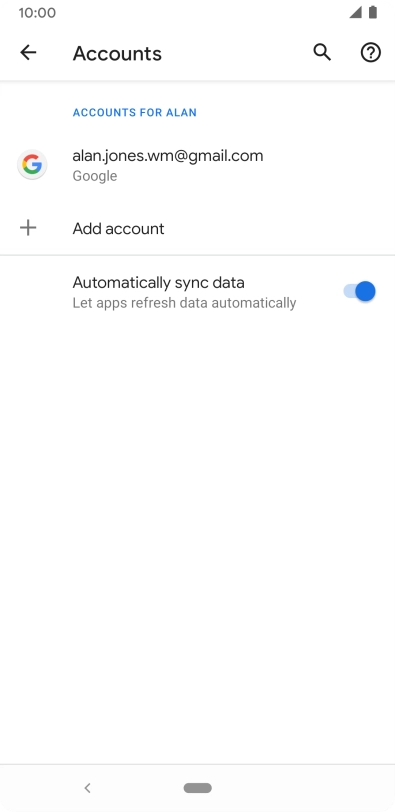
Task: Open search with the magnifier icon
Action: tap(322, 52)
